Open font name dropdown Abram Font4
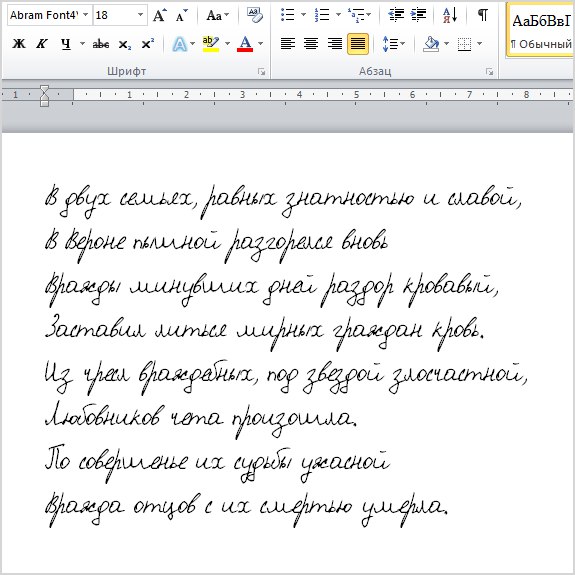The width and height of the screenshot is (575, 575). [x=86, y=15]
